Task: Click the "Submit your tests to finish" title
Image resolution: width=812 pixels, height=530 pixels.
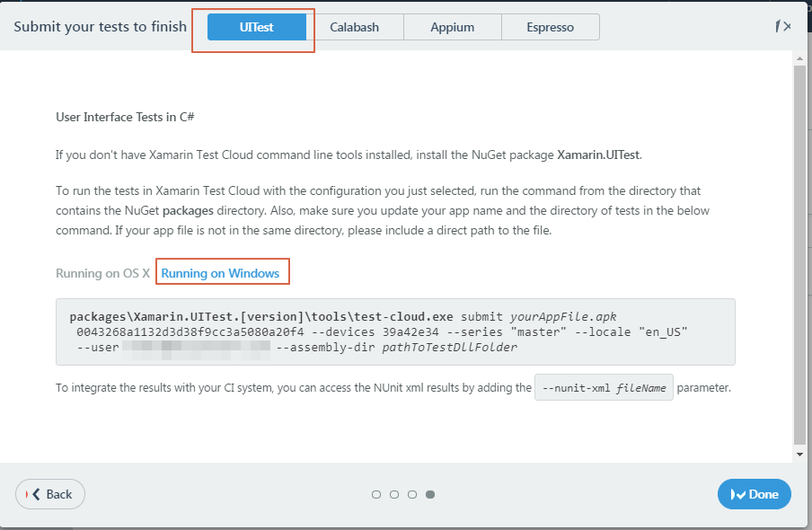Action: click(x=100, y=26)
